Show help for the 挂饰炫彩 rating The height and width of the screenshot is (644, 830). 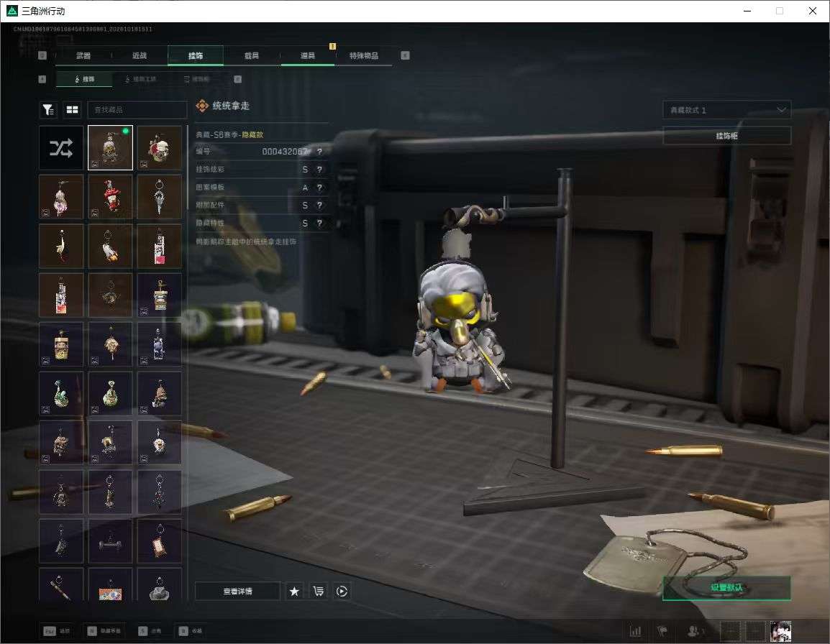(319, 170)
